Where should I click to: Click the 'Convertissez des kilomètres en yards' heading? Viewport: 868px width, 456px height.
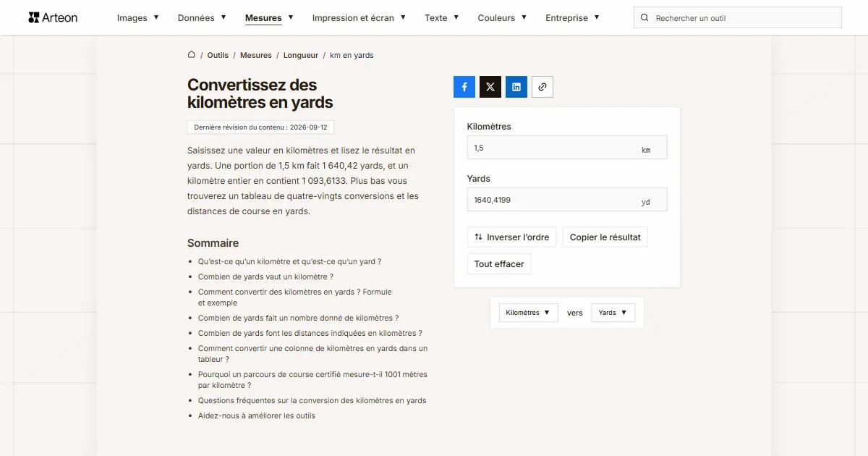[260, 93]
